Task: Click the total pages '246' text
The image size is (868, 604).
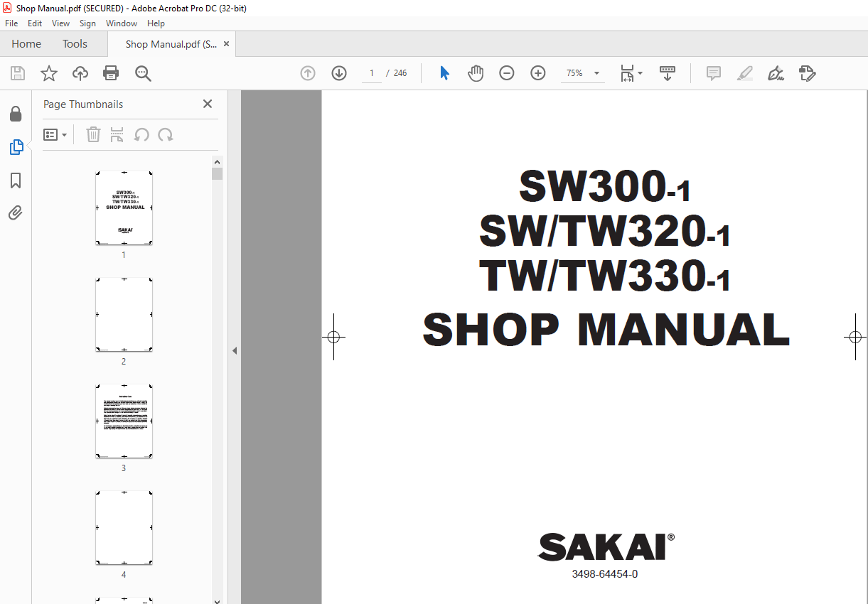Action: (400, 73)
